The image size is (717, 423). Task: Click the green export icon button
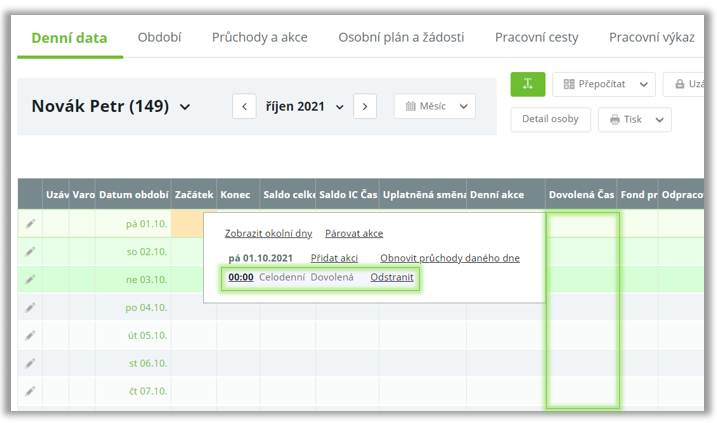click(528, 85)
